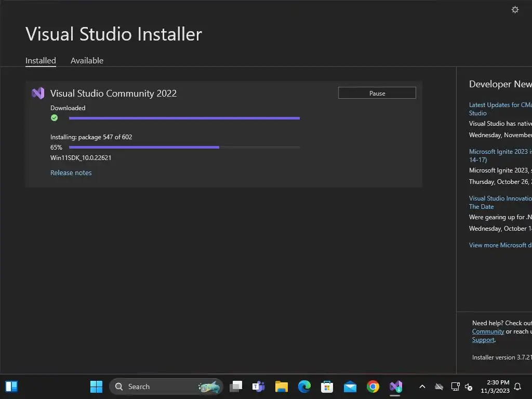Launch Microsoft Edge from the taskbar
This screenshot has height=399, width=532.
pos(304,387)
